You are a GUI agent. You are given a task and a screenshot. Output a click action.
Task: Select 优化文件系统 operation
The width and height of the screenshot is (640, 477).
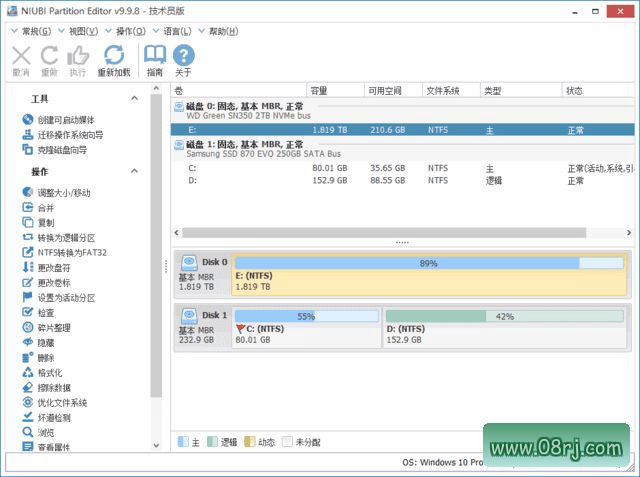coord(54,402)
